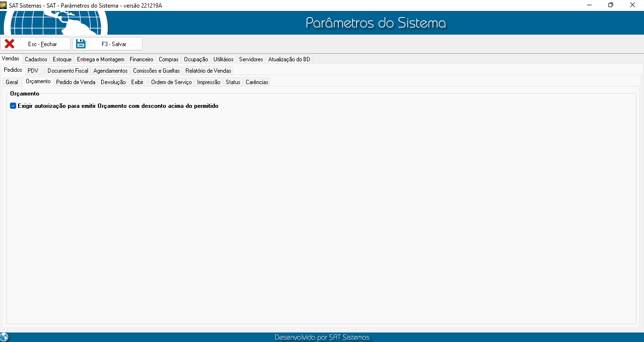This screenshot has height=342, width=644.
Task: Click the globe icon in the status bar
Action: pyautogui.click(x=4, y=337)
